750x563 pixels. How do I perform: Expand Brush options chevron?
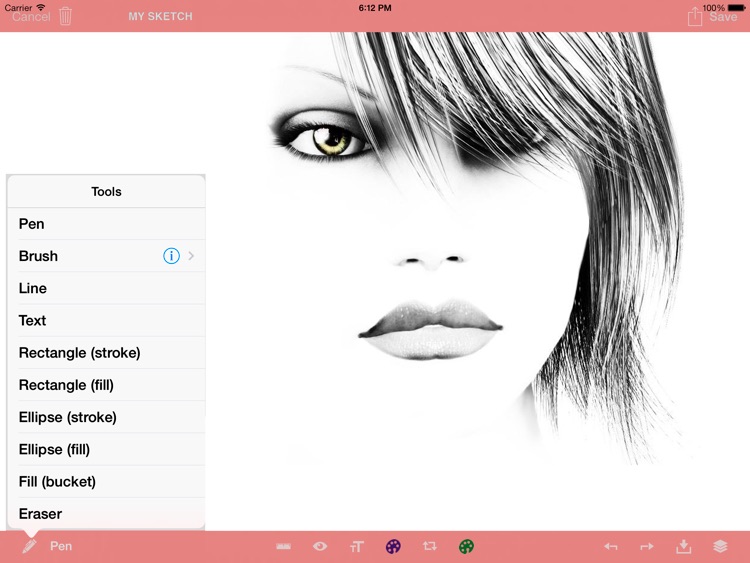pos(191,256)
